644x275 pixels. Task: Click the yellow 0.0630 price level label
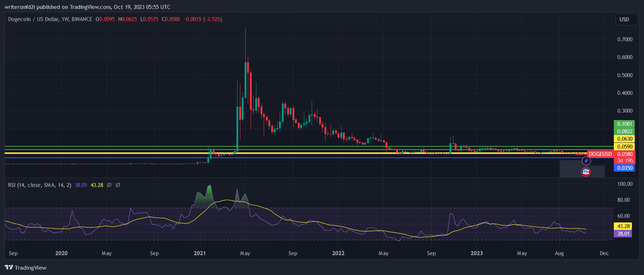point(624,139)
